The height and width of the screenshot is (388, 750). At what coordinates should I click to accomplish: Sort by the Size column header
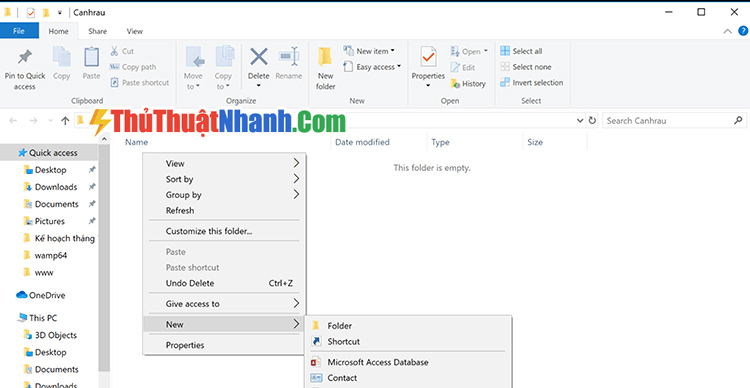tap(535, 142)
